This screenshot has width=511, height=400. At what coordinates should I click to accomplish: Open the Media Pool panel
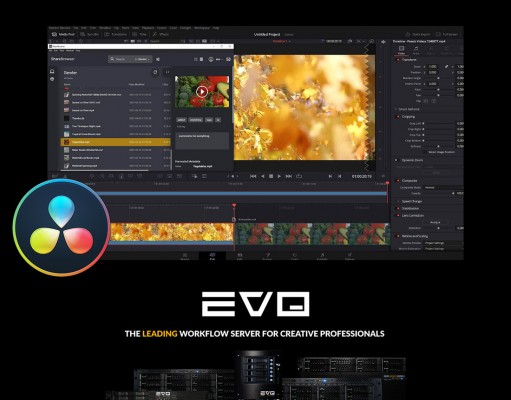point(63,34)
